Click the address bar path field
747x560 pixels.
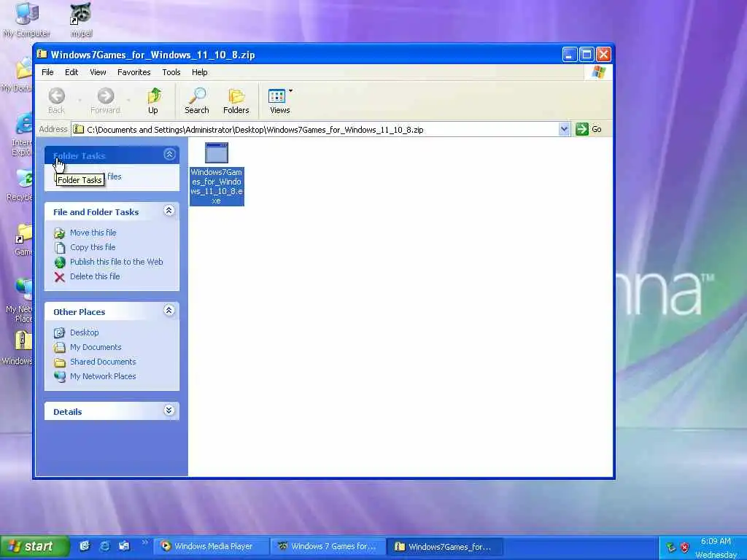315,130
